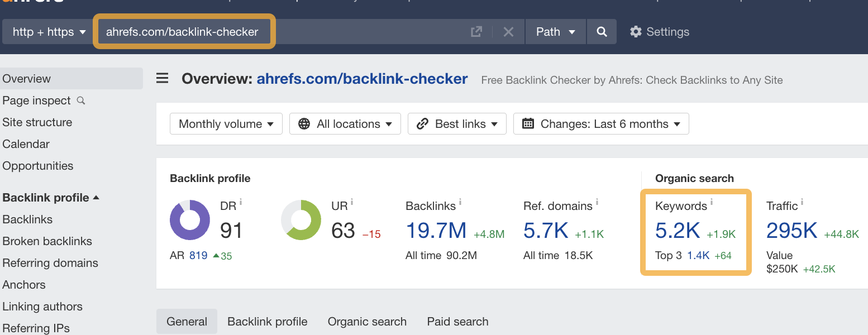Screen dimensions: 868x335
Task: Open the Path mode dropdown
Action: pos(555,32)
